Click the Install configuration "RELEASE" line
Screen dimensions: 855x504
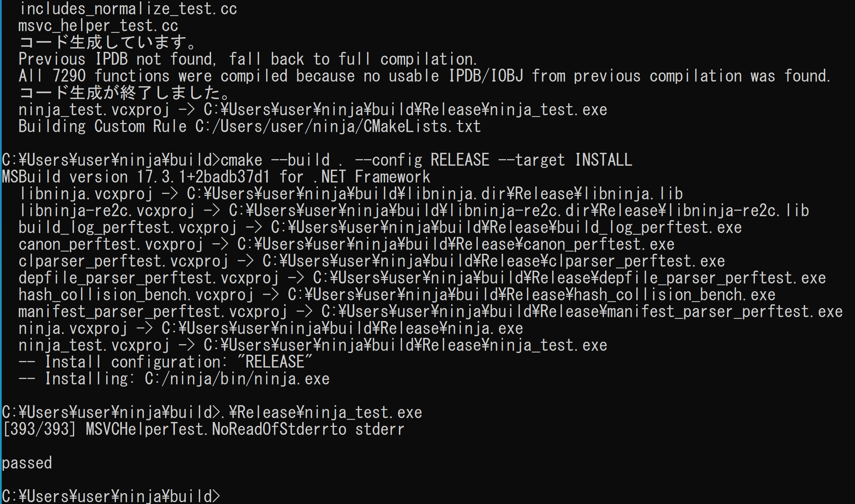(x=165, y=362)
